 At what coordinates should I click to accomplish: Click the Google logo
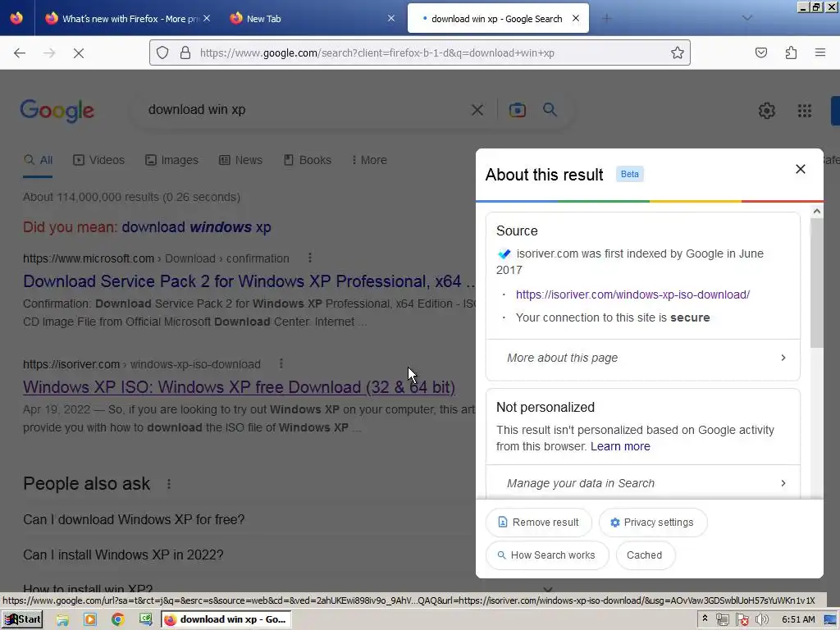pyautogui.click(x=57, y=111)
